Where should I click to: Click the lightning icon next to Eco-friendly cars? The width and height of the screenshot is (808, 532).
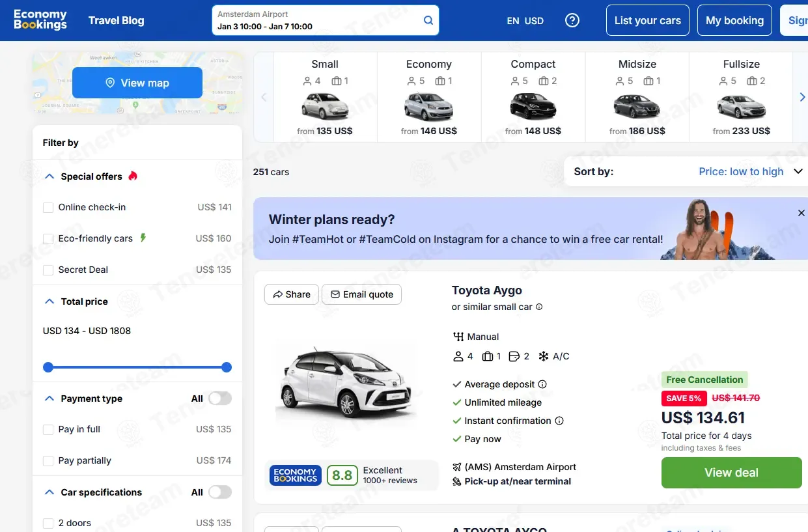click(x=143, y=238)
